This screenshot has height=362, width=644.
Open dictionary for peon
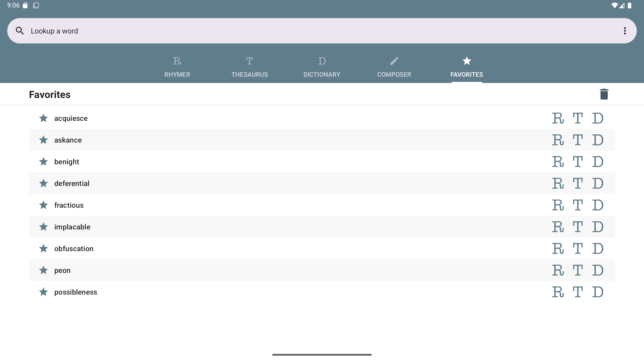pyautogui.click(x=598, y=270)
